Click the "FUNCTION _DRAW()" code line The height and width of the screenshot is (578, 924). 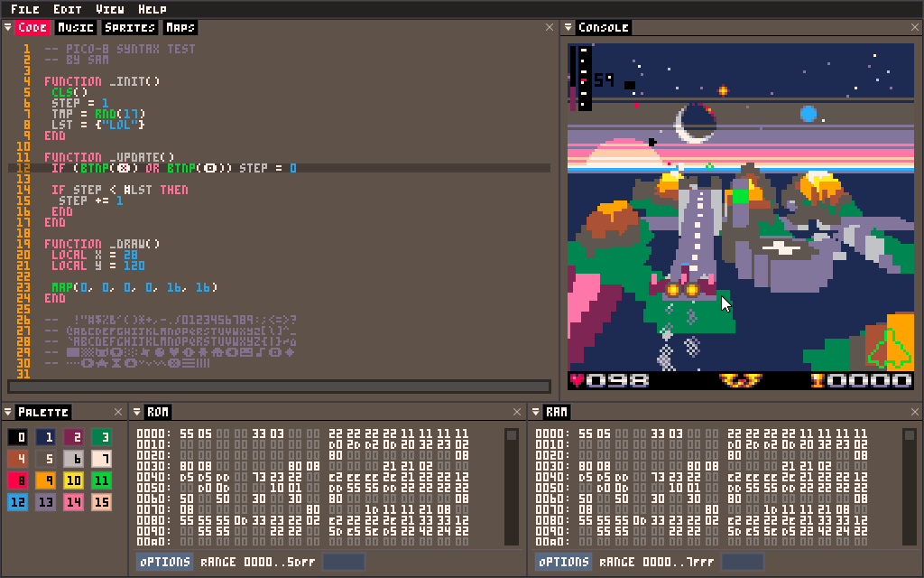102,244
